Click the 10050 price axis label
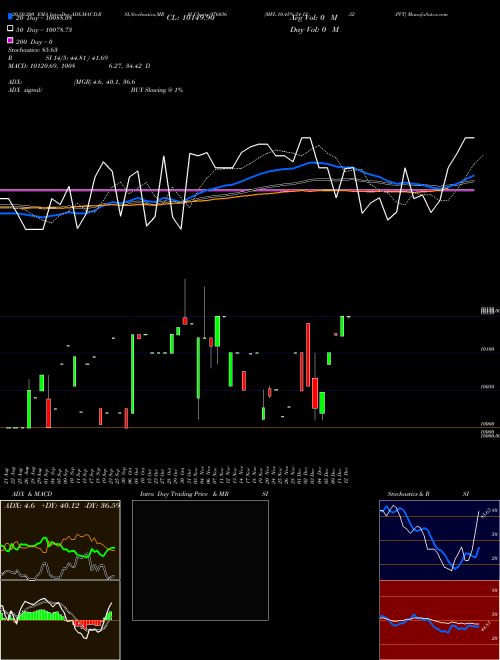The width and height of the screenshot is (500, 660). pos(487,386)
